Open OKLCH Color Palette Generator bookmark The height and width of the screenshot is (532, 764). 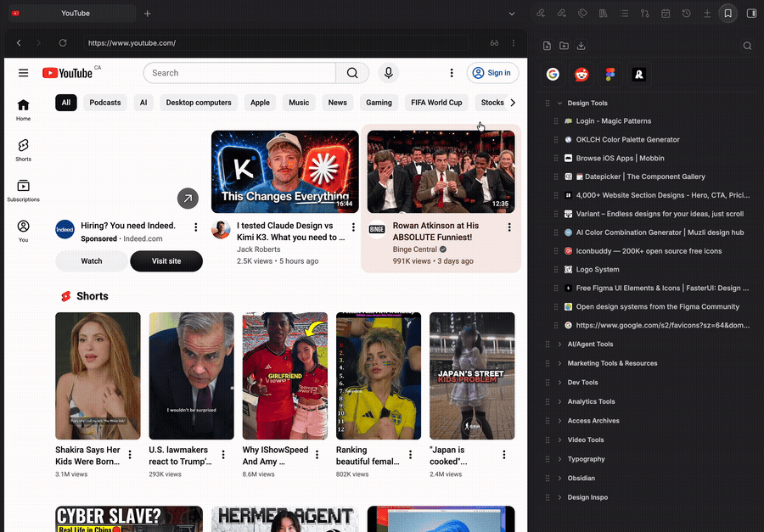(x=627, y=140)
